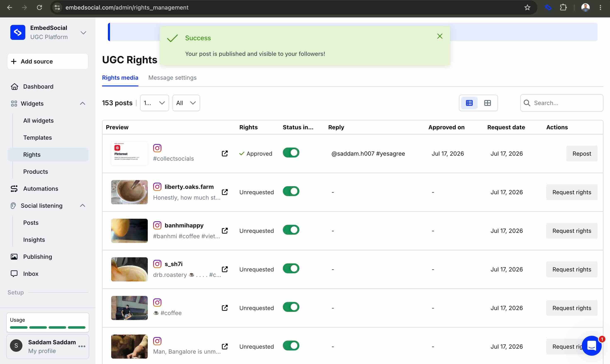Open external link for banhmihappy post
Viewport: 610px width, 364px height.
tap(225, 231)
